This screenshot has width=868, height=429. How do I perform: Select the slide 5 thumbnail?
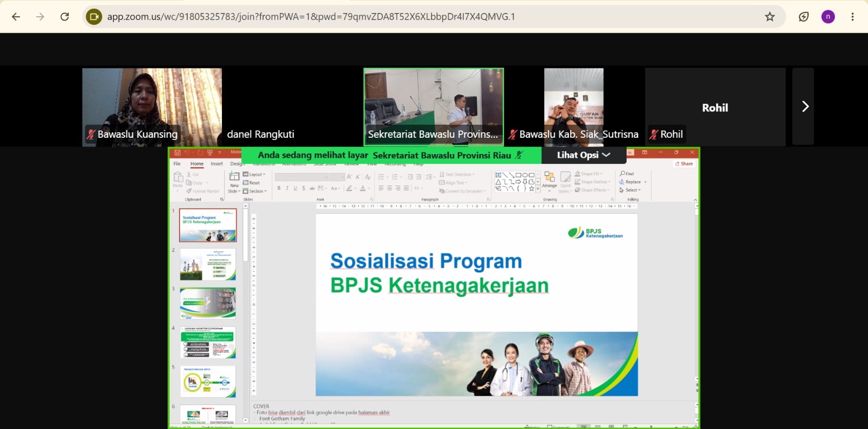[x=208, y=381]
